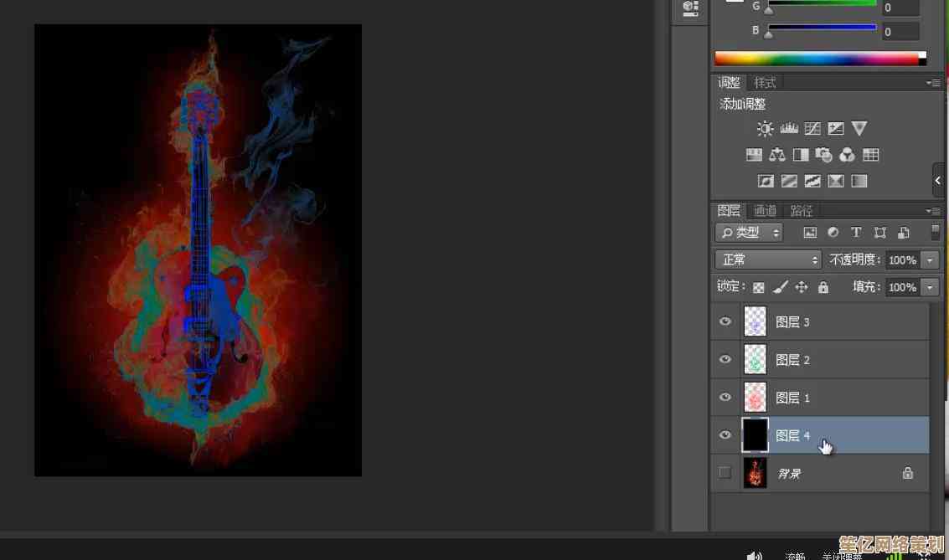Click the Color Balance scales icon
The height and width of the screenshot is (560, 949).
point(777,155)
